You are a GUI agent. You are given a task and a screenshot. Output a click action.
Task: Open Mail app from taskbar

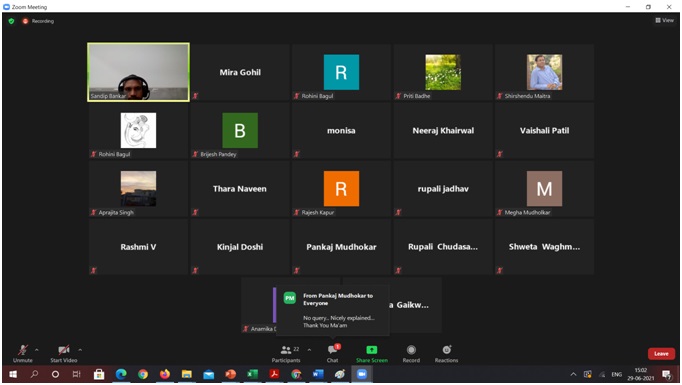(209, 374)
